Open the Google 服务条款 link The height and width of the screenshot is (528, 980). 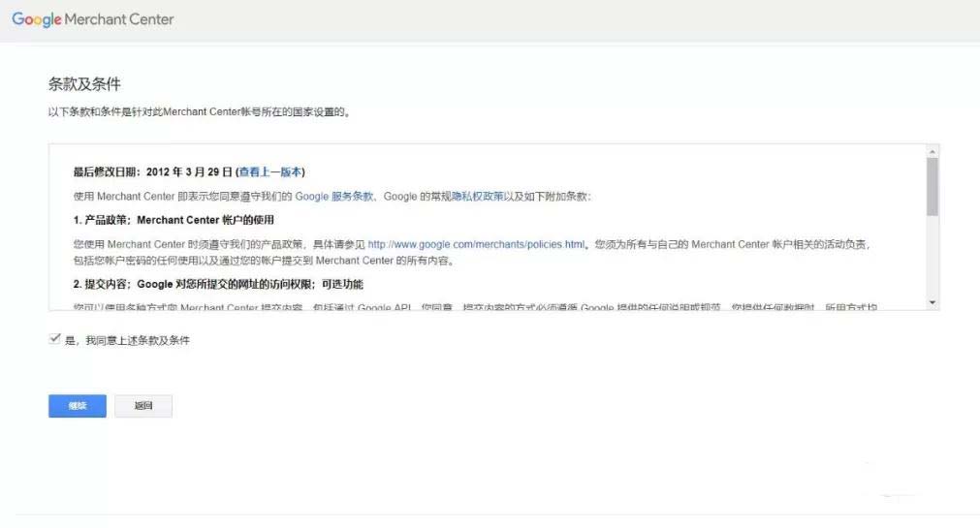pos(333,197)
